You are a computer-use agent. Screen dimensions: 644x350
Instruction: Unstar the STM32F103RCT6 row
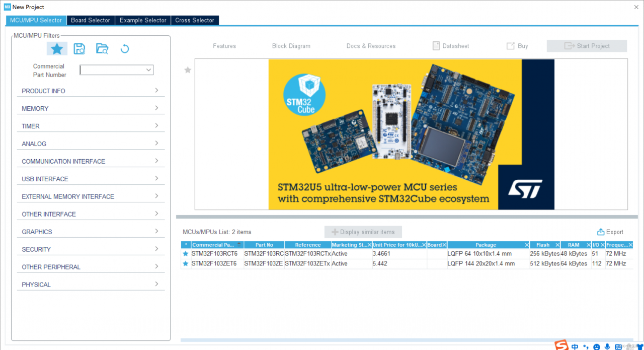click(186, 254)
